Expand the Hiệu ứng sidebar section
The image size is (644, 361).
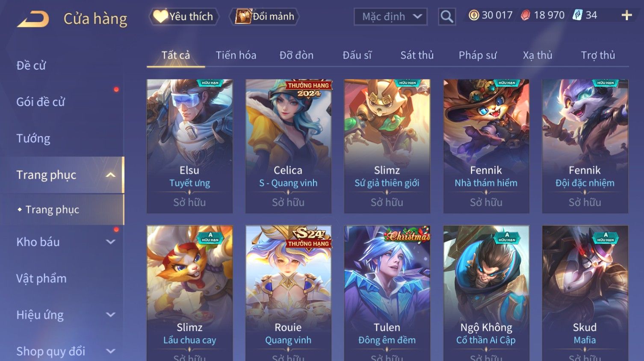point(111,315)
